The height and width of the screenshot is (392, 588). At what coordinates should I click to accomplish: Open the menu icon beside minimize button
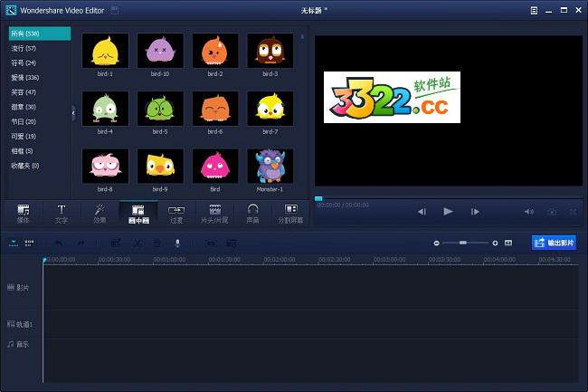[x=534, y=11]
